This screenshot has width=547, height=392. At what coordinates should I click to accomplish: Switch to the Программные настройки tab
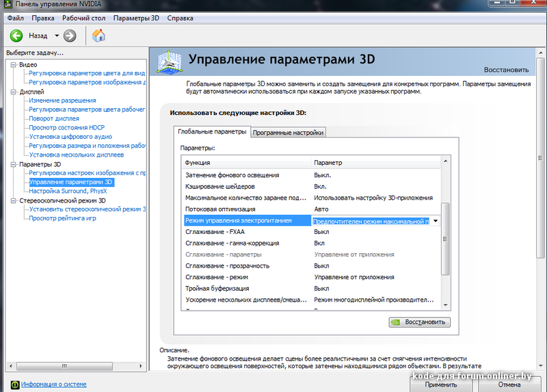pyautogui.click(x=288, y=133)
